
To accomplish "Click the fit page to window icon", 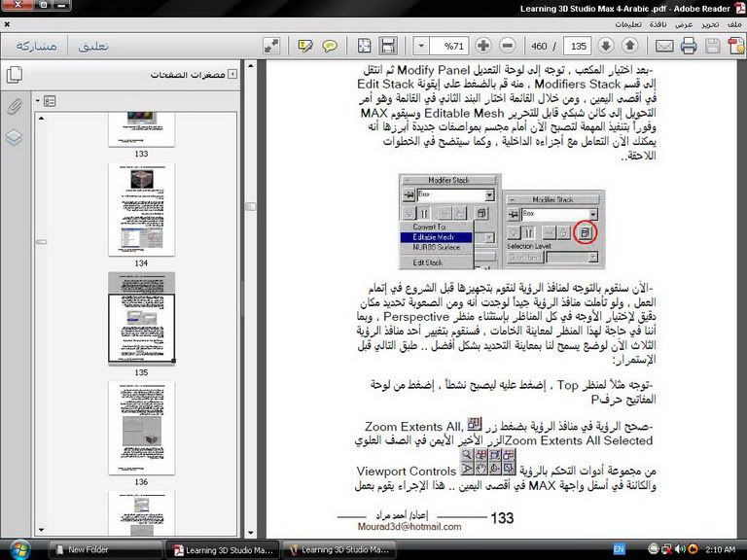I will click(x=365, y=46).
